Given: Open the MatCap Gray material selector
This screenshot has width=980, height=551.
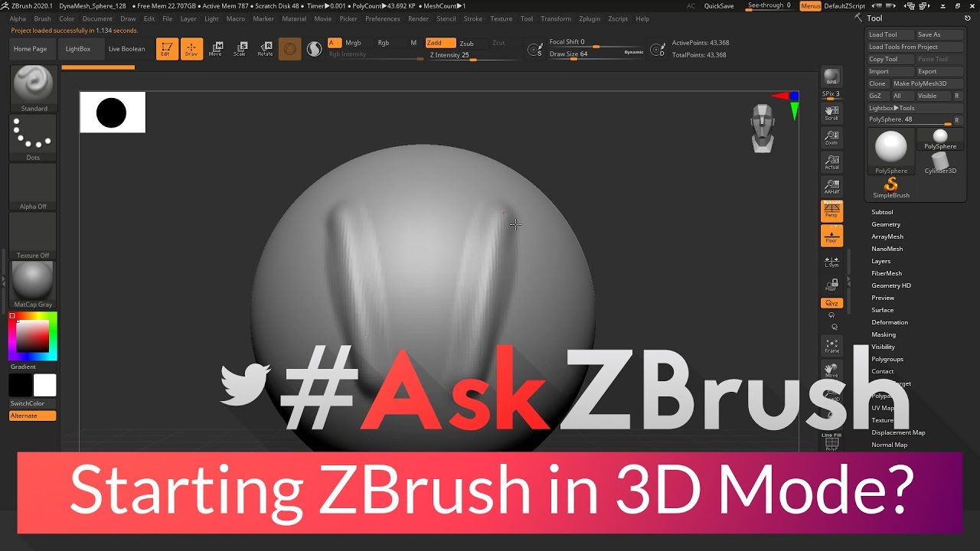Looking at the screenshot, I should click(x=33, y=285).
